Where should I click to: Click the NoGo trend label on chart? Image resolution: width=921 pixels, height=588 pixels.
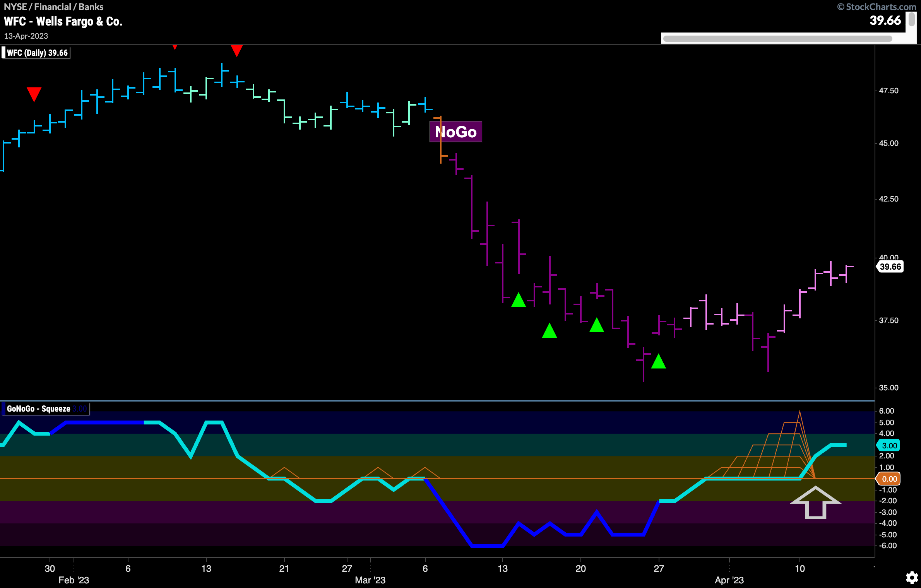(455, 132)
